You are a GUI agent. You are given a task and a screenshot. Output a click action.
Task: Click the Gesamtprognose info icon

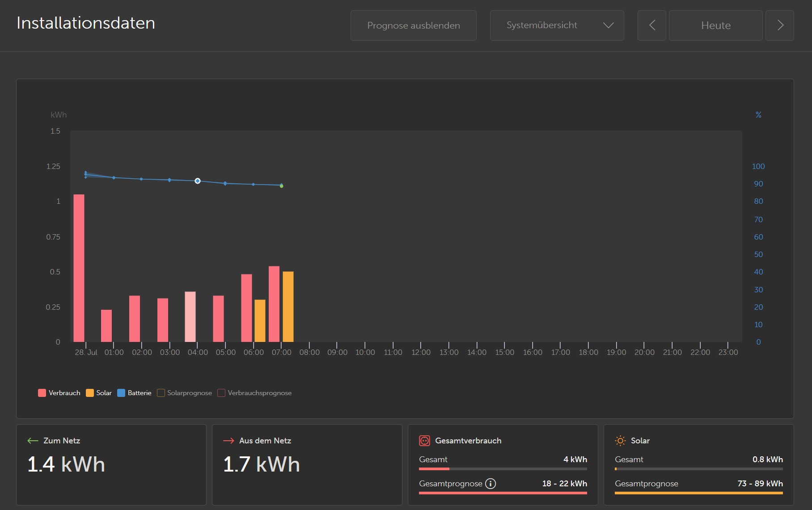click(x=491, y=484)
